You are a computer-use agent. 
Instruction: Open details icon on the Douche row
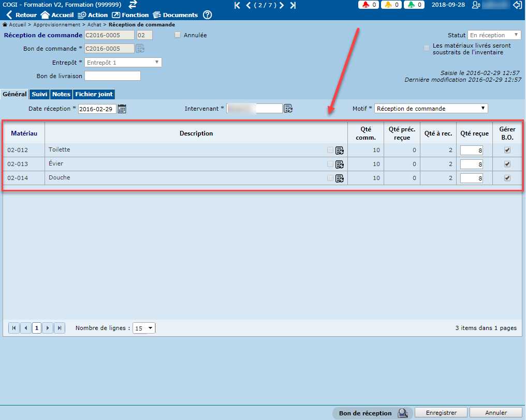point(340,178)
